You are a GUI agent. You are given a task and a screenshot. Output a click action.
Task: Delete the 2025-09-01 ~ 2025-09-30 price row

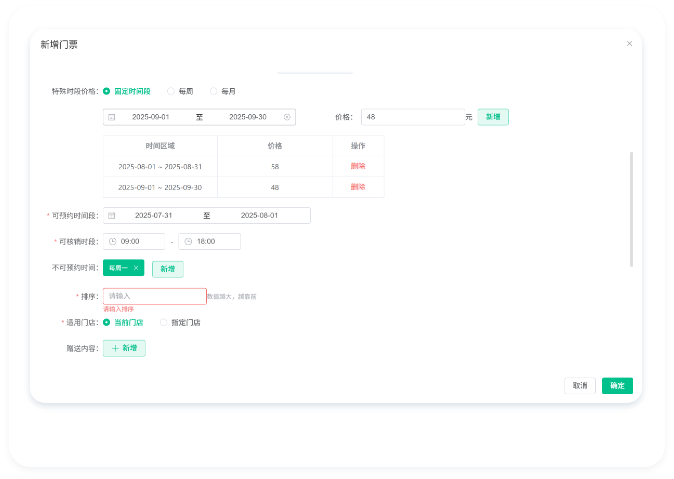tap(358, 187)
